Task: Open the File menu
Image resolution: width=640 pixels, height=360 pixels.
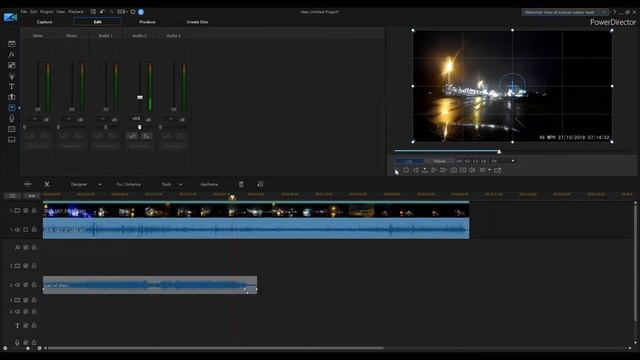Action: 24,12
